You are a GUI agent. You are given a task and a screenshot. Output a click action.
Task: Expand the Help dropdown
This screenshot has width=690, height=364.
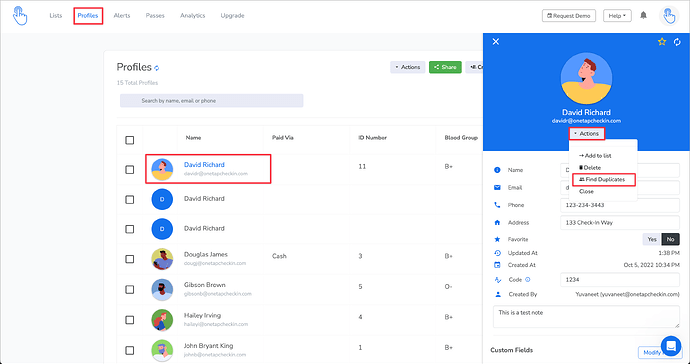(617, 16)
